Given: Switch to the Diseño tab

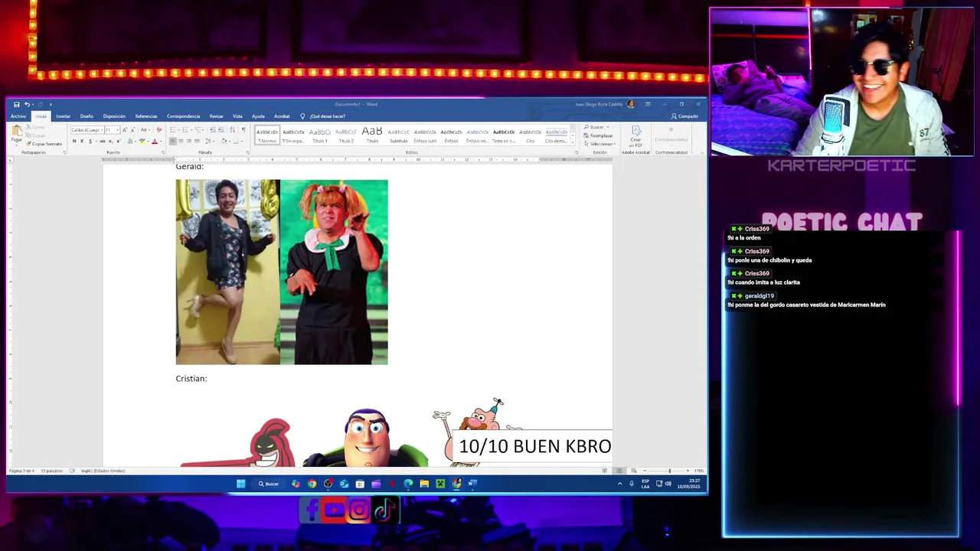Looking at the screenshot, I should pos(87,116).
